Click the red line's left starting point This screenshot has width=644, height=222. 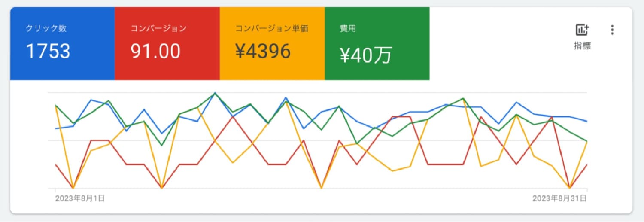[x=56, y=164]
